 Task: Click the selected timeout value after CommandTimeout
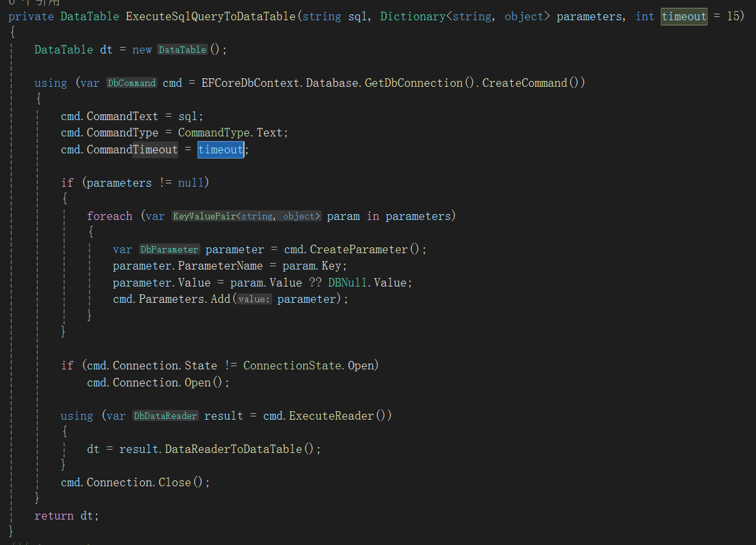[221, 149]
